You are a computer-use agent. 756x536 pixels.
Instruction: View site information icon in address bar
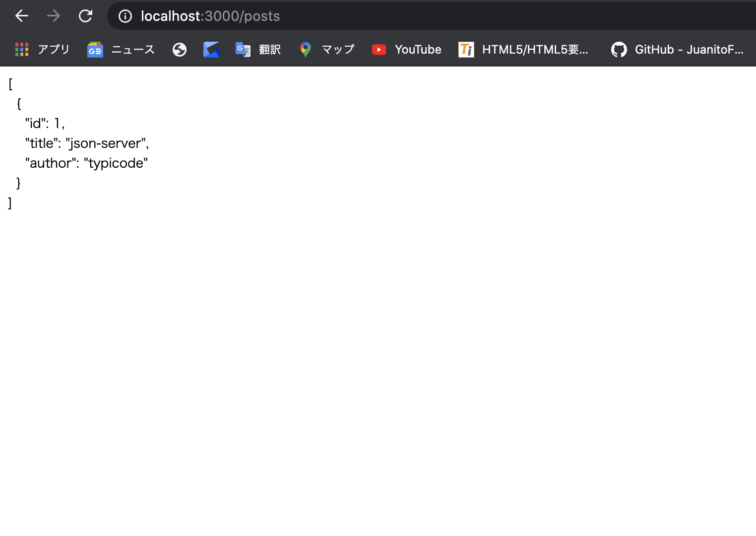125,16
